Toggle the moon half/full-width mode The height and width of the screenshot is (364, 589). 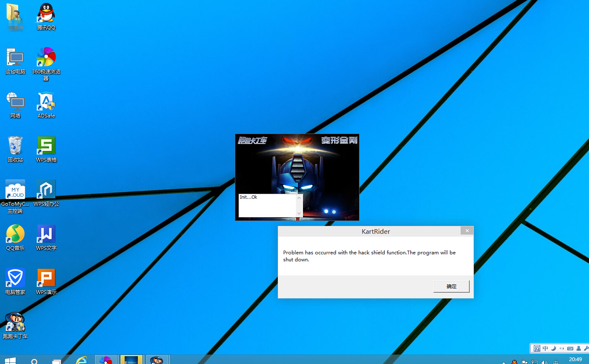pyautogui.click(x=554, y=348)
